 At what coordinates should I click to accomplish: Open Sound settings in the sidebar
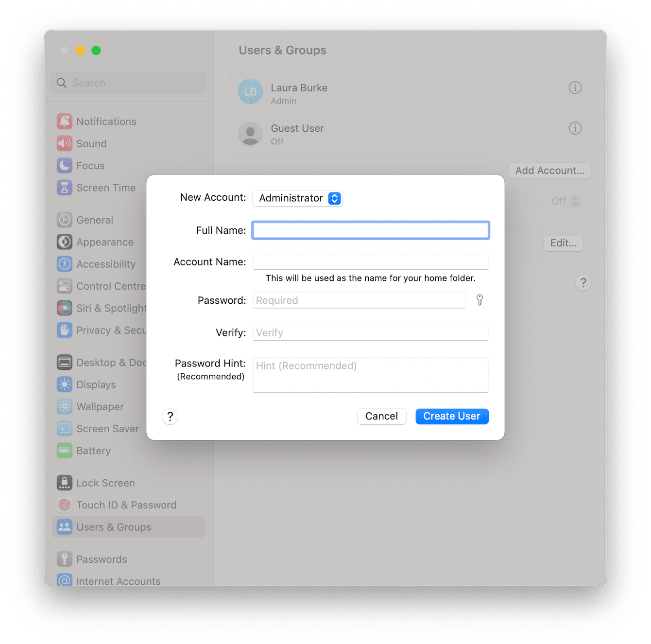pos(91,143)
